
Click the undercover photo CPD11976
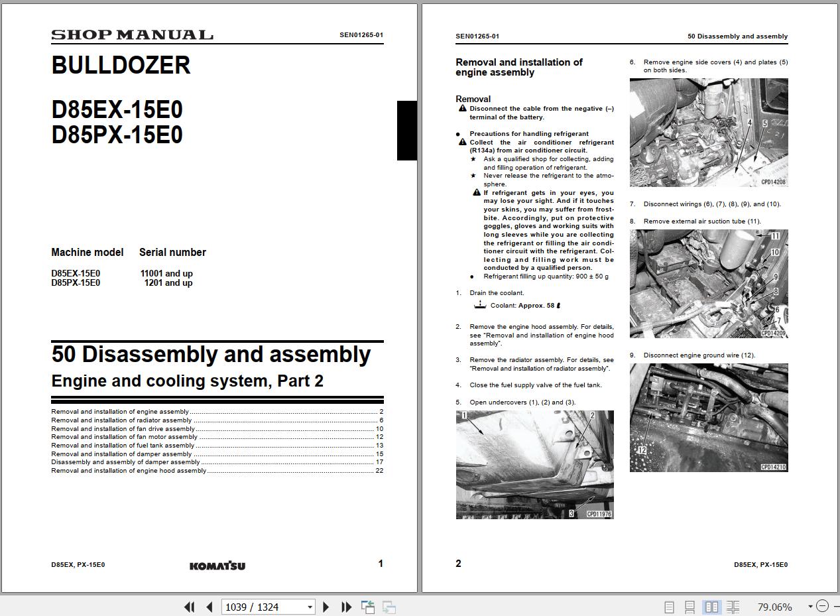[x=535, y=464]
